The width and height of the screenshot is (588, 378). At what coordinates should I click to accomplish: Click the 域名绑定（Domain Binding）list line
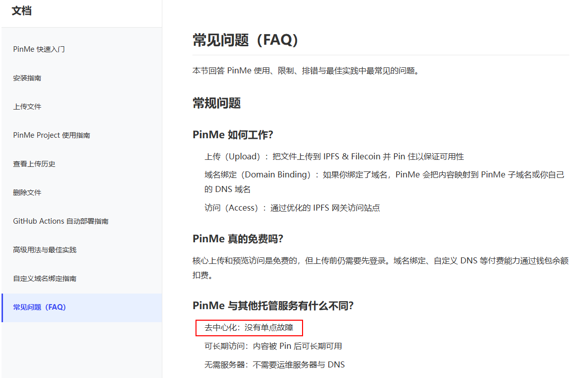click(384, 182)
